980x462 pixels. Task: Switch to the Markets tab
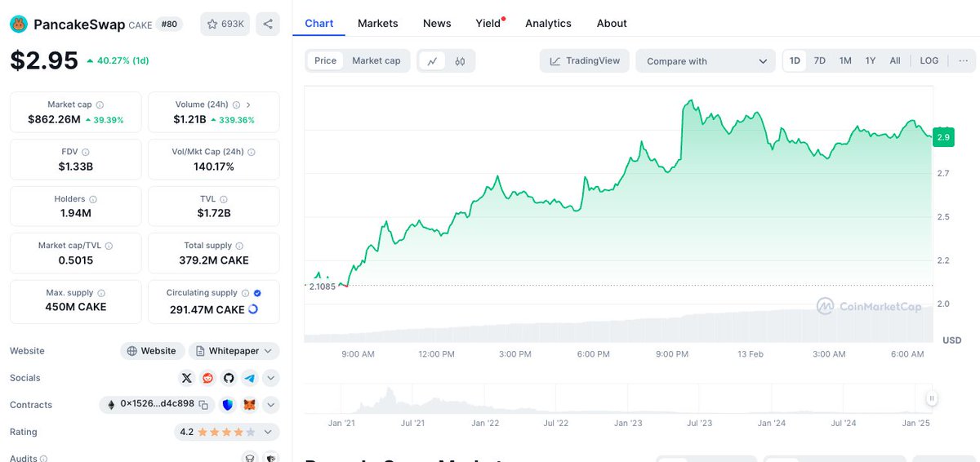378,23
